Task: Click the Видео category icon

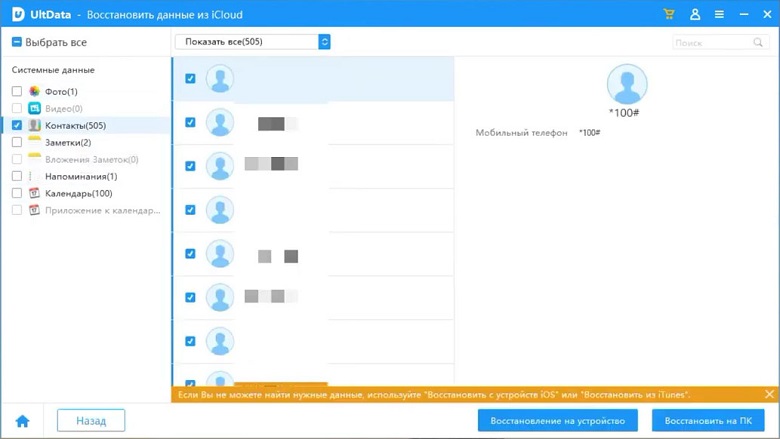Action: tap(34, 108)
